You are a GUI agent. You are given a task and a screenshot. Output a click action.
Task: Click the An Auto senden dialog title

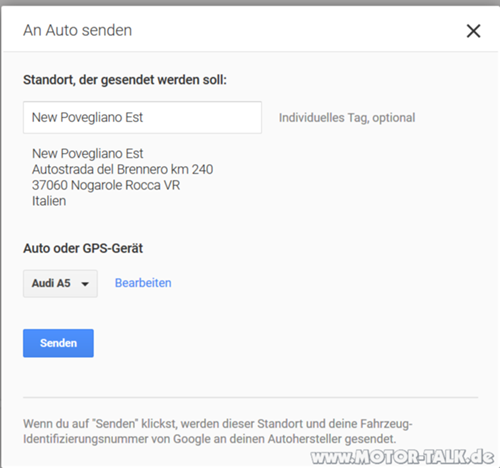[x=78, y=30]
